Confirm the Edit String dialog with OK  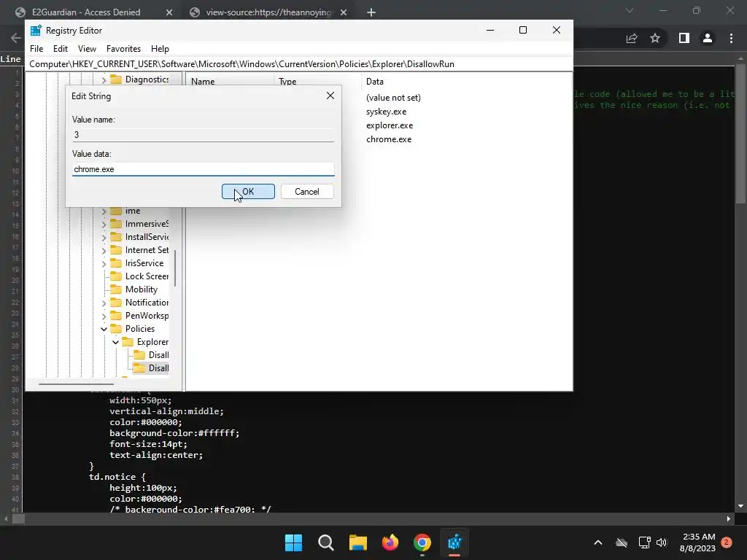point(248,192)
